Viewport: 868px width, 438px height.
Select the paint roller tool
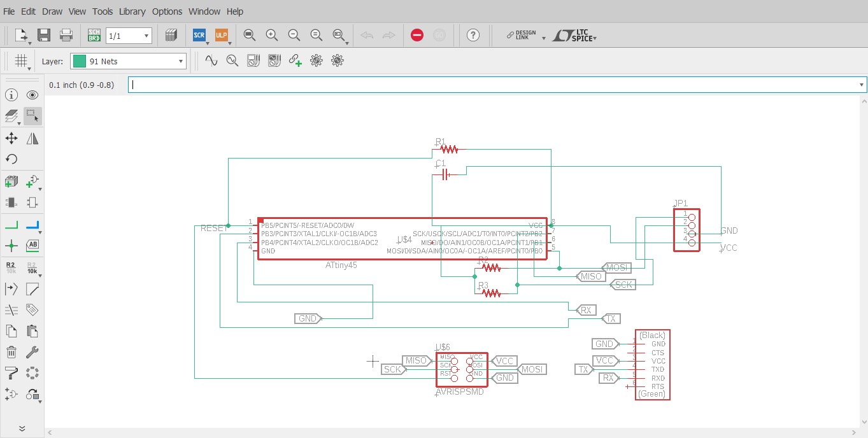[x=11, y=373]
